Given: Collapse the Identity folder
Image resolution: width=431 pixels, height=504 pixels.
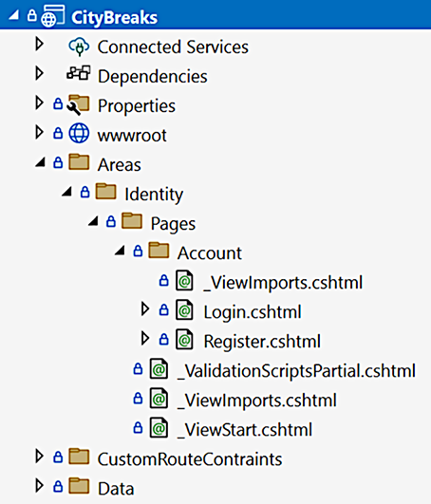Looking at the screenshot, I should click(x=66, y=192).
